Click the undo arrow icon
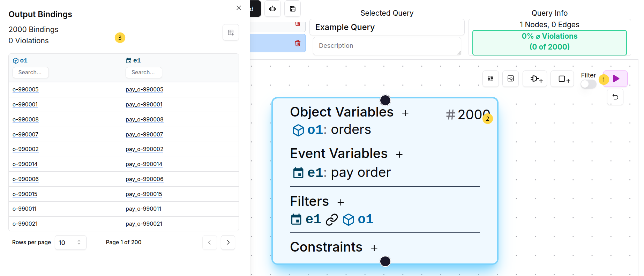The image size is (644, 276). click(615, 97)
